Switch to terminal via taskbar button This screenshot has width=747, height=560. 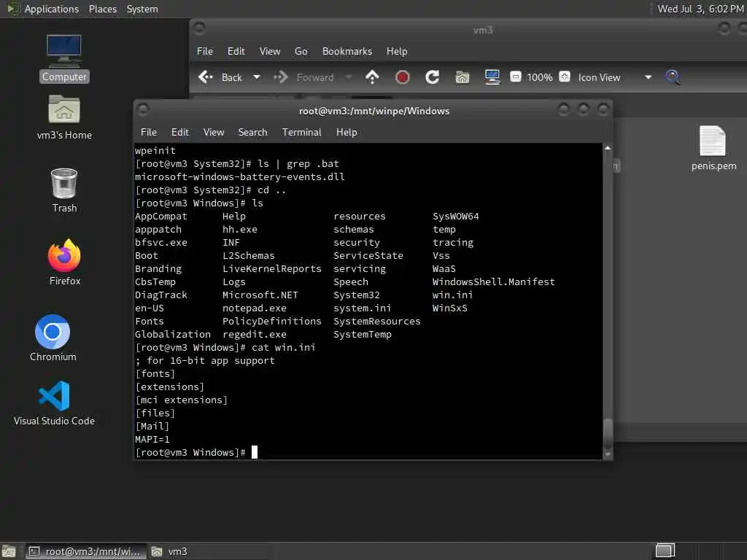pyautogui.click(x=86, y=551)
